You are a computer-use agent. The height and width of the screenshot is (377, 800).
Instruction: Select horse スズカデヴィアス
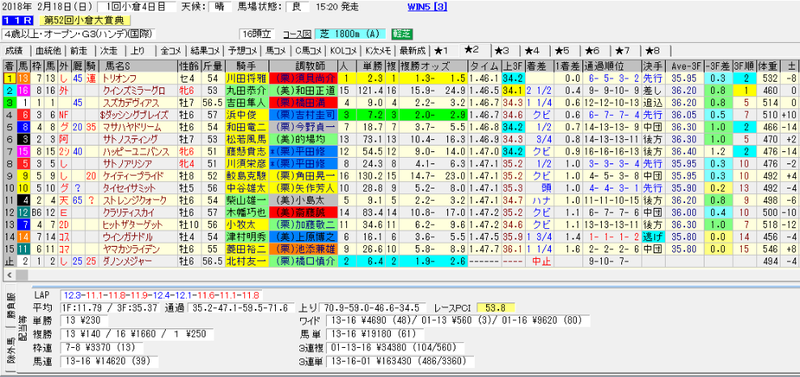pyautogui.click(x=130, y=103)
